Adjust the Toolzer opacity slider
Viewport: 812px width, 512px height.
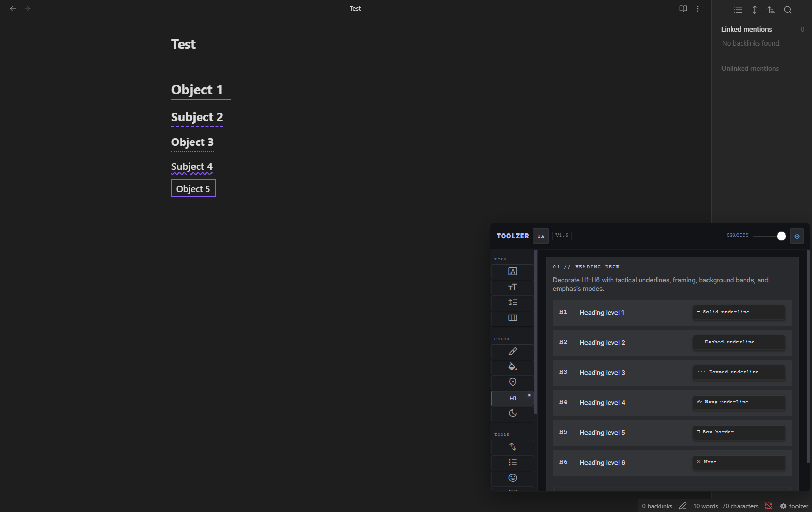point(770,236)
